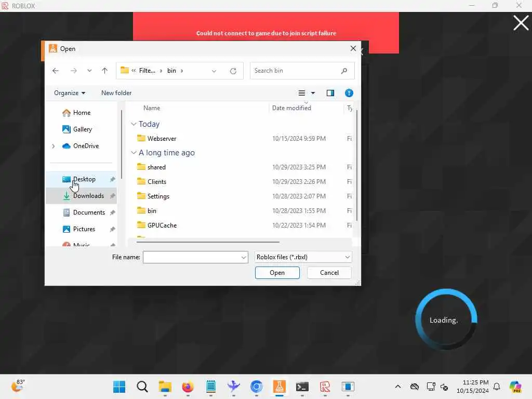Click the Open button
The width and height of the screenshot is (532, 399).
[x=277, y=273]
